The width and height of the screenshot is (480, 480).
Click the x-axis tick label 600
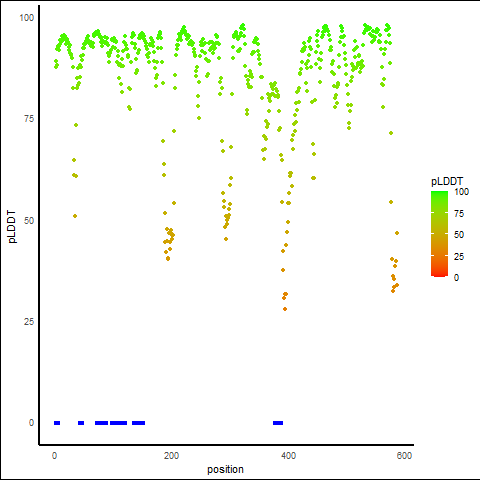(404, 456)
